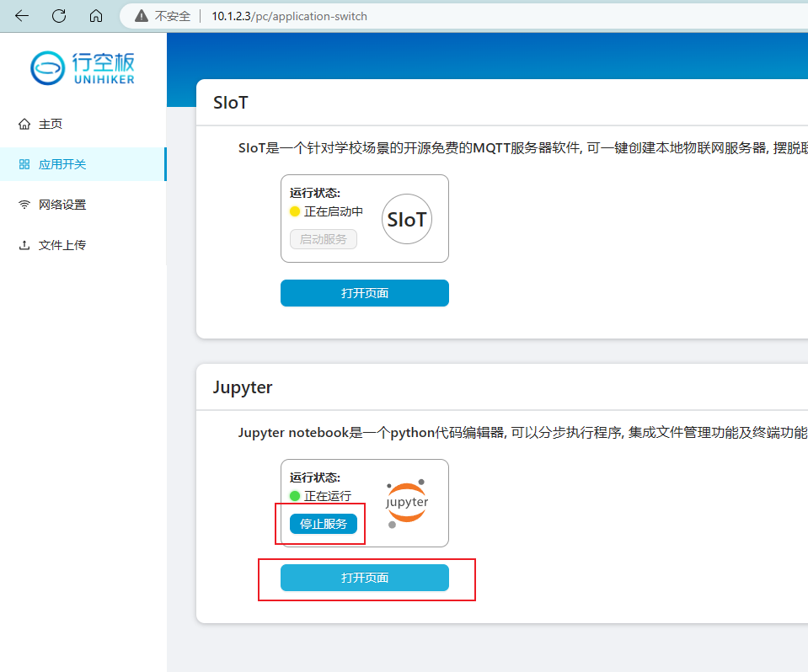Click the not-secure warning triangle icon

(x=142, y=16)
